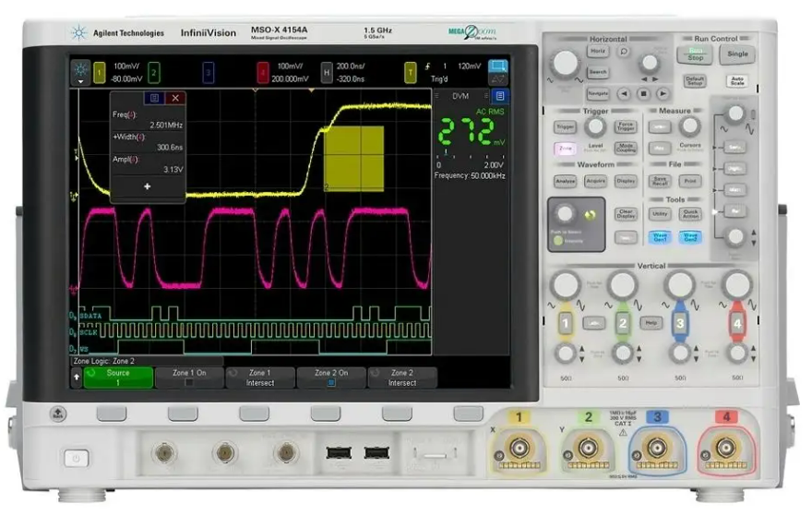Toggle the Zone 2 On checkbox softkey
The image size is (812, 516).
tap(331, 378)
